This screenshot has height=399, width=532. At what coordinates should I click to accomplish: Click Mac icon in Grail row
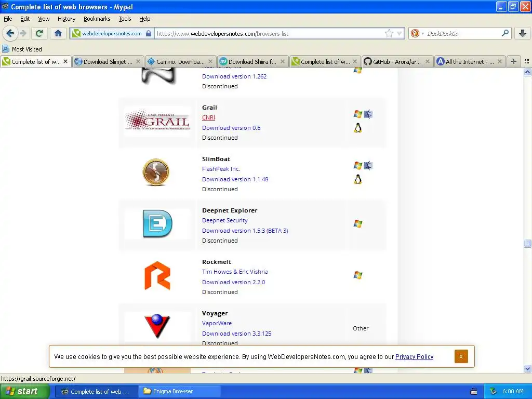(368, 114)
